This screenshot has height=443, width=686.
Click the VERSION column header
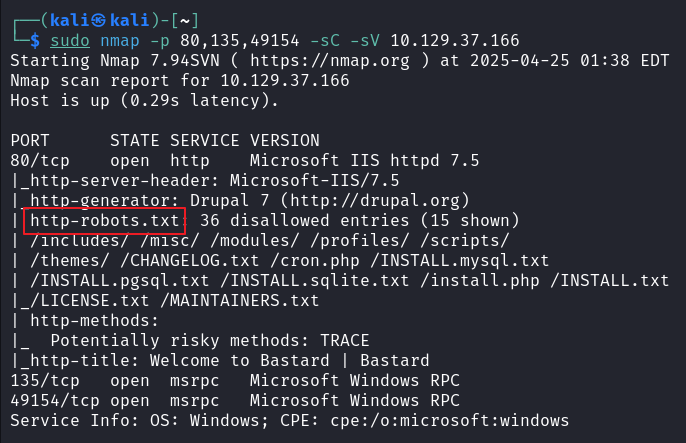click(x=285, y=141)
